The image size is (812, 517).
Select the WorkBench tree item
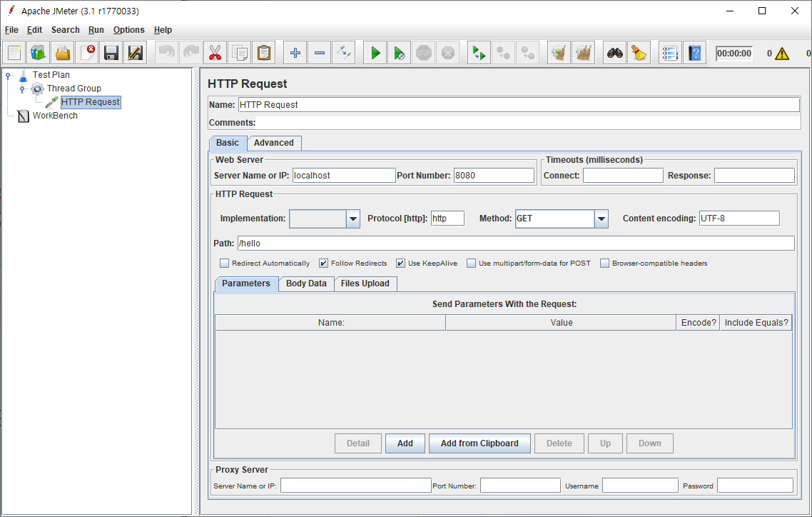tap(55, 116)
